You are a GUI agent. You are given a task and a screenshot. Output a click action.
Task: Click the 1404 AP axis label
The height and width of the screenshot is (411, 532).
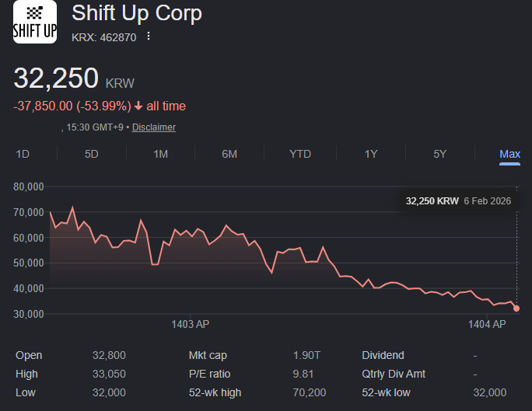(487, 324)
